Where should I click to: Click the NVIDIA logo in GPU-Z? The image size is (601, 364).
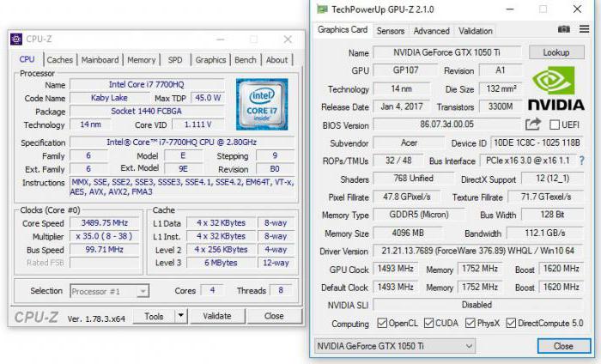[x=555, y=89]
